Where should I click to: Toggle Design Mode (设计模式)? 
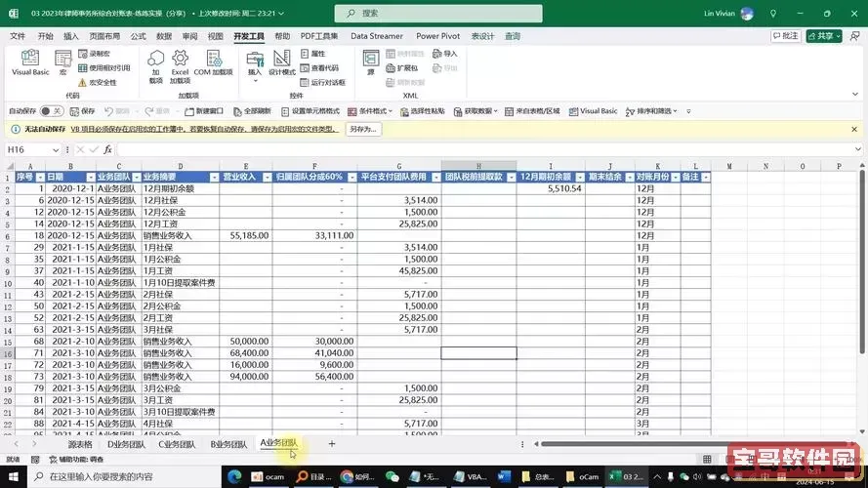(281, 62)
